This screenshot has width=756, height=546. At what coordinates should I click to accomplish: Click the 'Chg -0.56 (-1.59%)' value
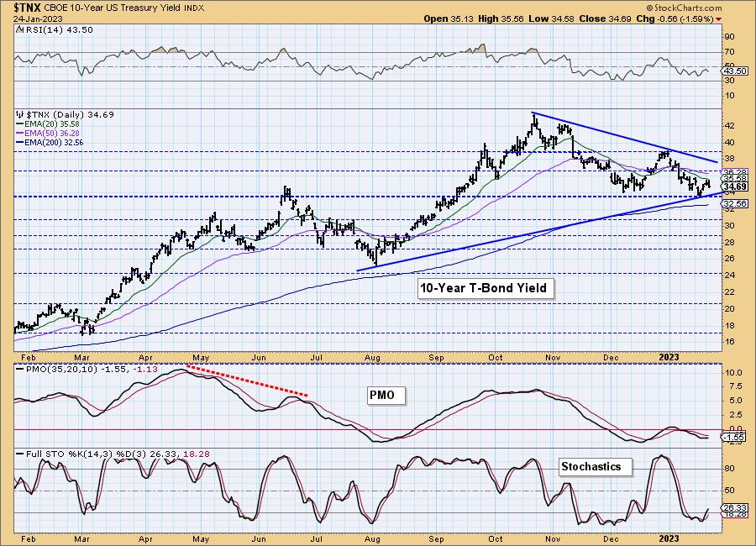tap(675, 18)
